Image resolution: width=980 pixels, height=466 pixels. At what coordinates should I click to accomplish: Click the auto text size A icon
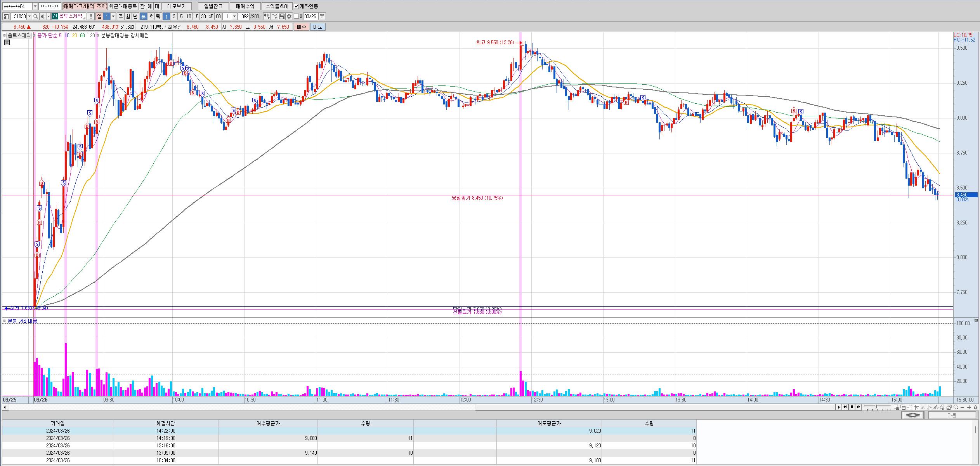click(975, 407)
